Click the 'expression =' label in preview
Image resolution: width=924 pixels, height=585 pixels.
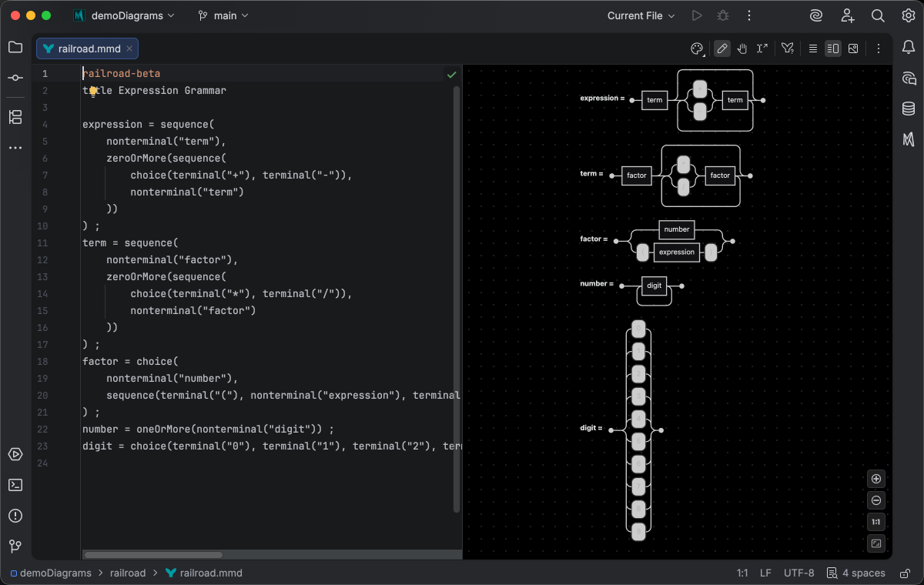602,99
